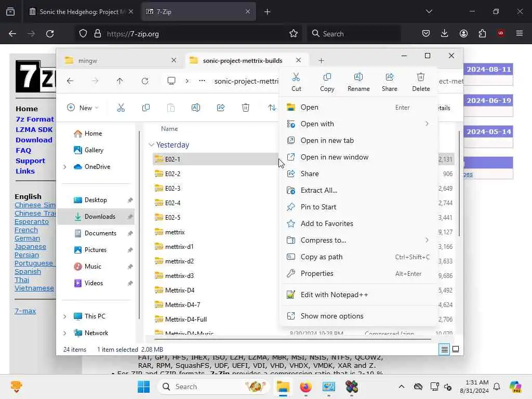Switch to large thumbnails view icon
The height and width of the screenshot is (399, 532).
456,349
